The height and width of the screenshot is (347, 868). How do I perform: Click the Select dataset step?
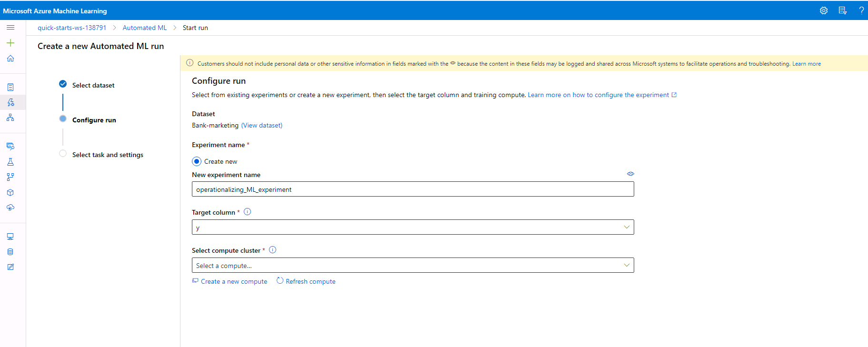pos(93,85)
